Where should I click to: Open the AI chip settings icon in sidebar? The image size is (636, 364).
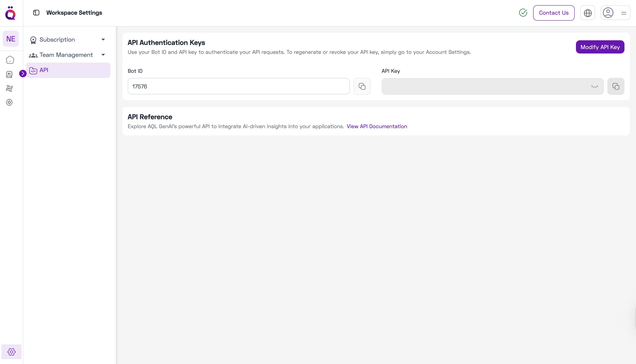click(9, 102)
